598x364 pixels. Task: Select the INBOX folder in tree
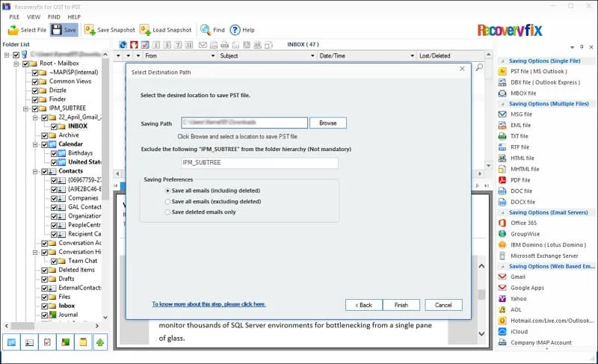78,126
